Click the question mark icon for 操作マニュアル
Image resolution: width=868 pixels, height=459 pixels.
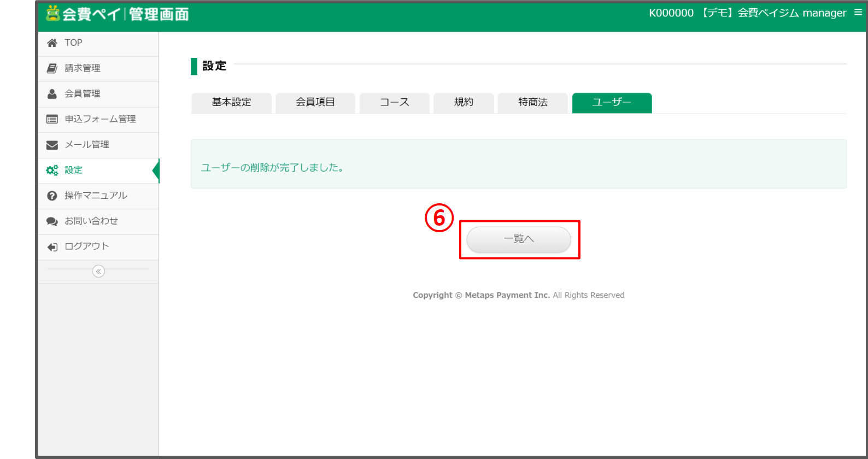pos(52,196)
